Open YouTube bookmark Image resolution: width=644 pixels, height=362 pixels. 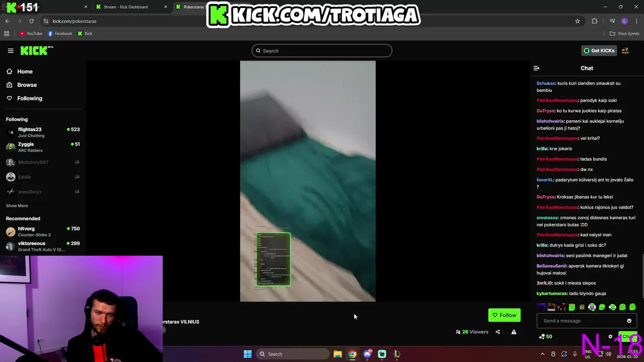point(31,34)
